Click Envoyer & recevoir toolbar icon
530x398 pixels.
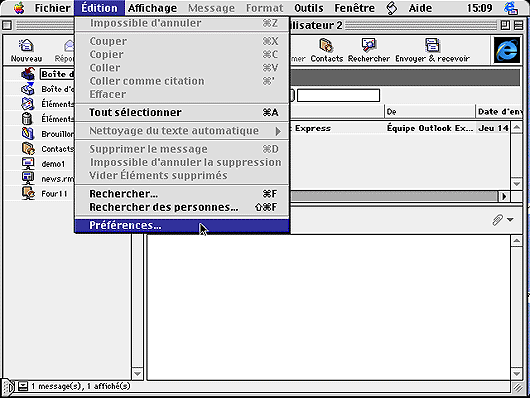pyautogui.click(x=432, y=45)
